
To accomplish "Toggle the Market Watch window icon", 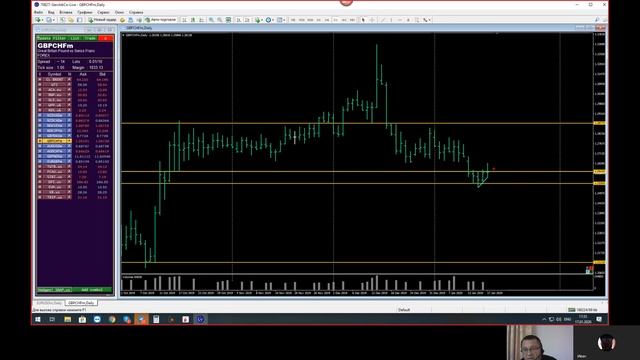I will point(62,20).
